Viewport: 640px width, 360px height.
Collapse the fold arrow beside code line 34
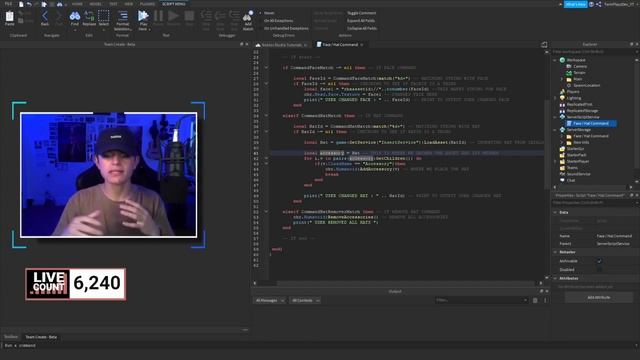[267, 116]
